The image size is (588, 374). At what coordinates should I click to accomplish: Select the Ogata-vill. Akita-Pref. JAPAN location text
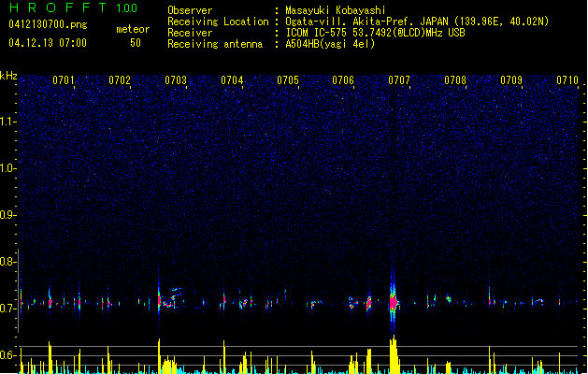(x=417, y=22)
